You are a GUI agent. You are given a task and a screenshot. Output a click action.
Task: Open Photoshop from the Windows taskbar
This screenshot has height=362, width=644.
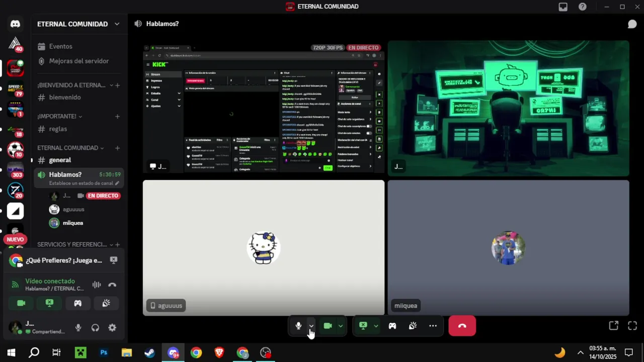pos(104,352)
